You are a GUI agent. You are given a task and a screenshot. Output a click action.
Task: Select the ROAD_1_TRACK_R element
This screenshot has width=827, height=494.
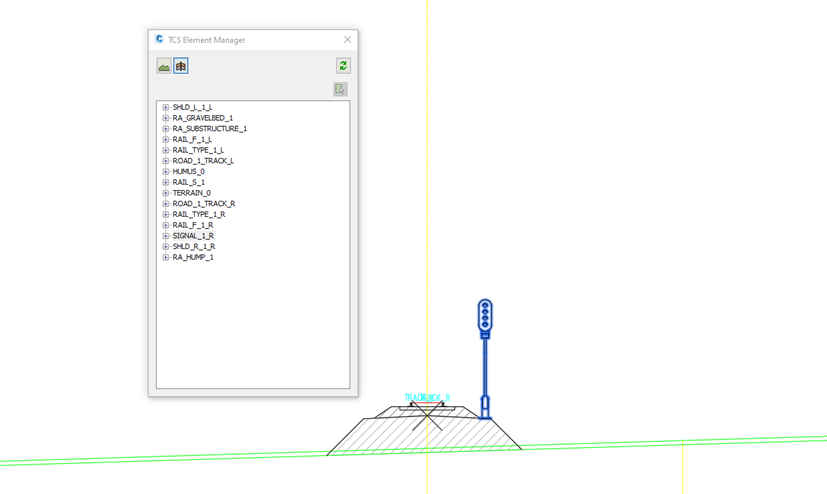(203, 204)
